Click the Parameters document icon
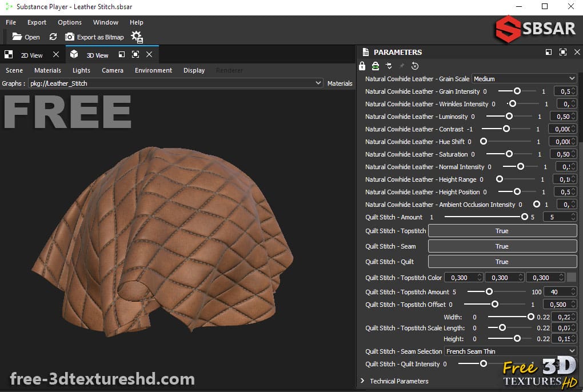The width and height of the screenshot is (583, 392). [x=365, y=52]
